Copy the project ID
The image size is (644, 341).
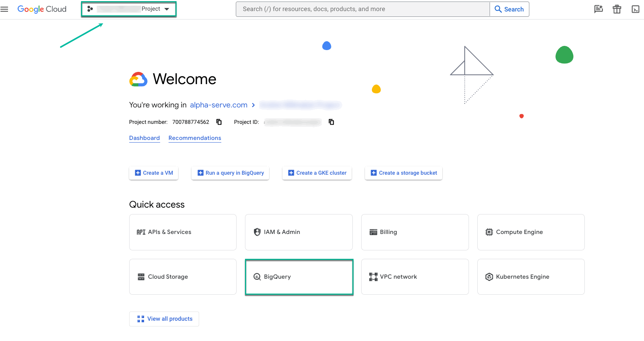(x=331, y=122)
